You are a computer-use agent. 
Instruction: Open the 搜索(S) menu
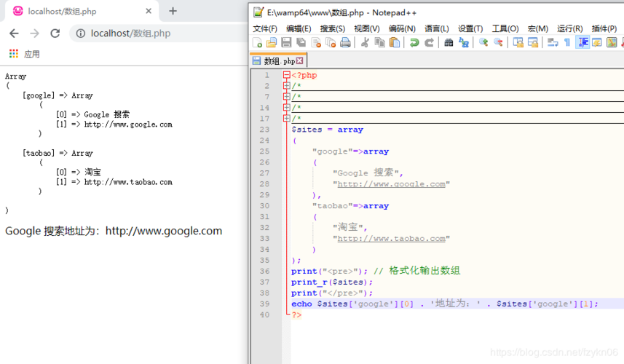[333, 28]
